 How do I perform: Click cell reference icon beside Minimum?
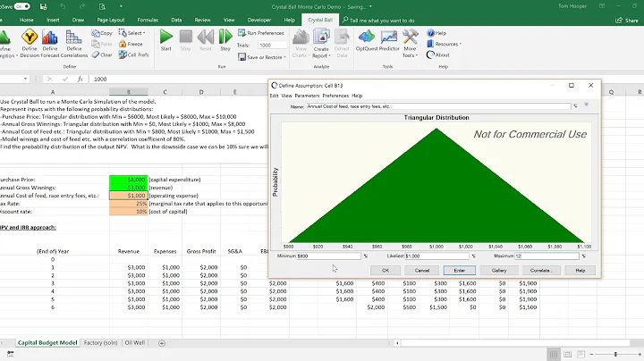[x=366, y=256]
